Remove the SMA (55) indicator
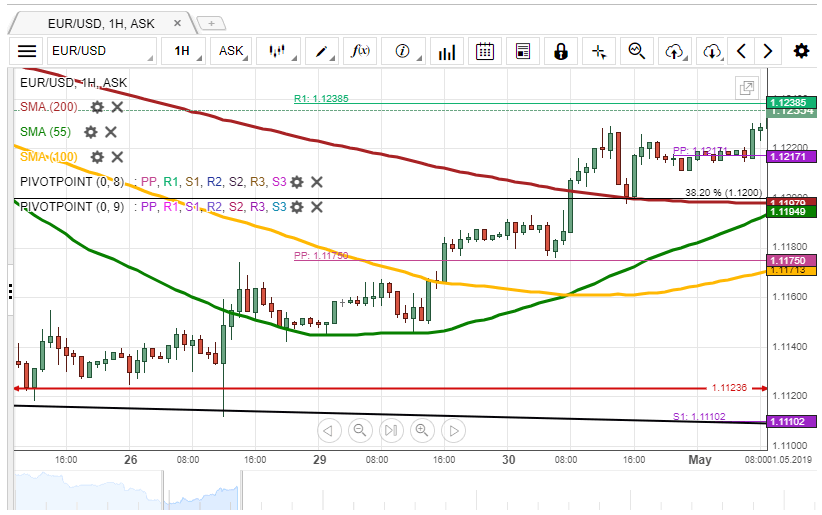The height and width of the screenshot is (515, 822). click(x=111, y=132)
